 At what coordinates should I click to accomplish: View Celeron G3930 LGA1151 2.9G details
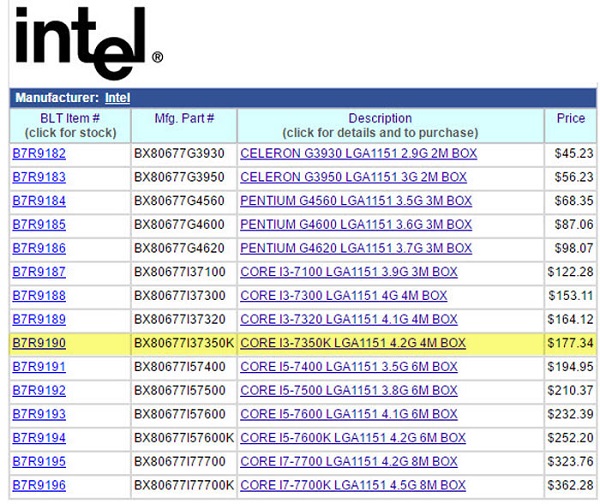pos(359,153)
